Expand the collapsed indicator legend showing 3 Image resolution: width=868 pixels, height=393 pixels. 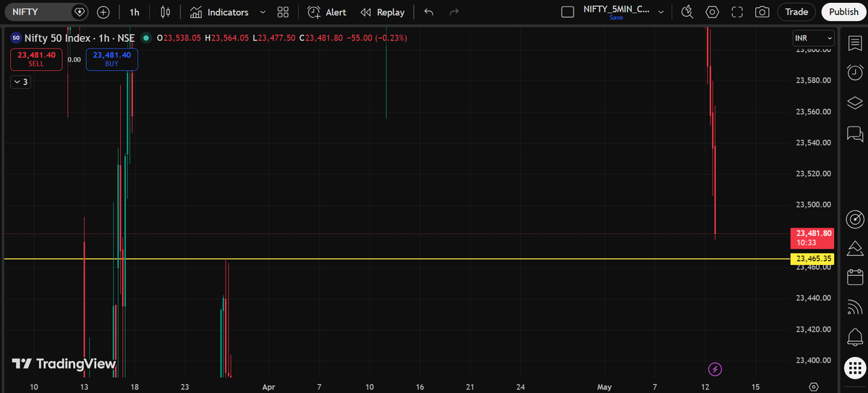coord(20,82)
